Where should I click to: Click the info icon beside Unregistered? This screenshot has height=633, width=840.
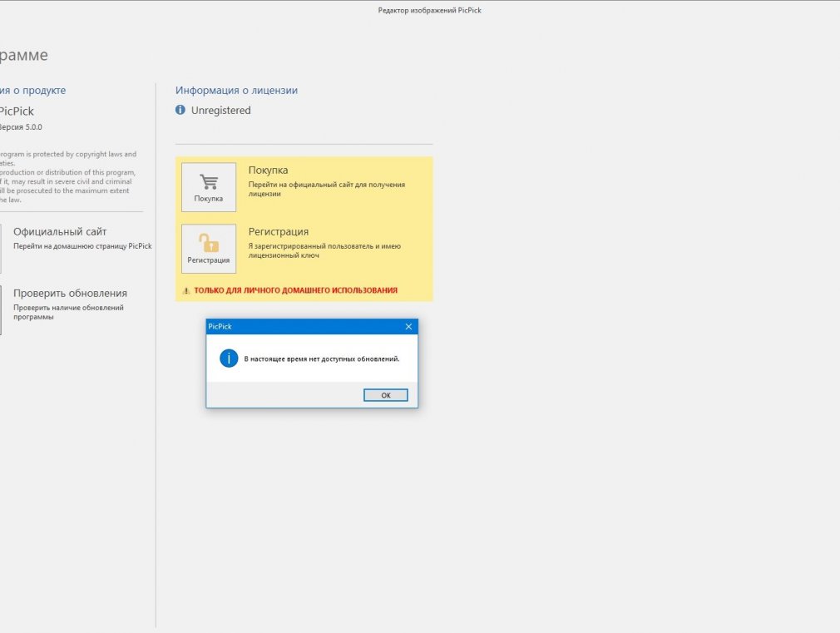[180, 110]
